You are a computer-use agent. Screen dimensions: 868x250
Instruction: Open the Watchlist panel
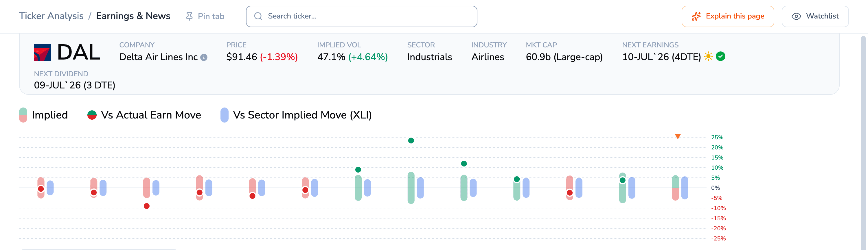815,16
